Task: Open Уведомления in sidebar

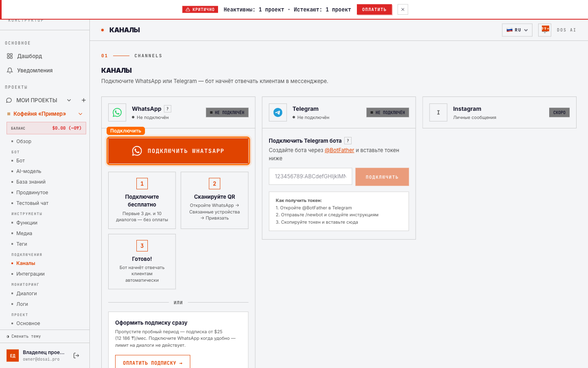Action: point(35,70)
